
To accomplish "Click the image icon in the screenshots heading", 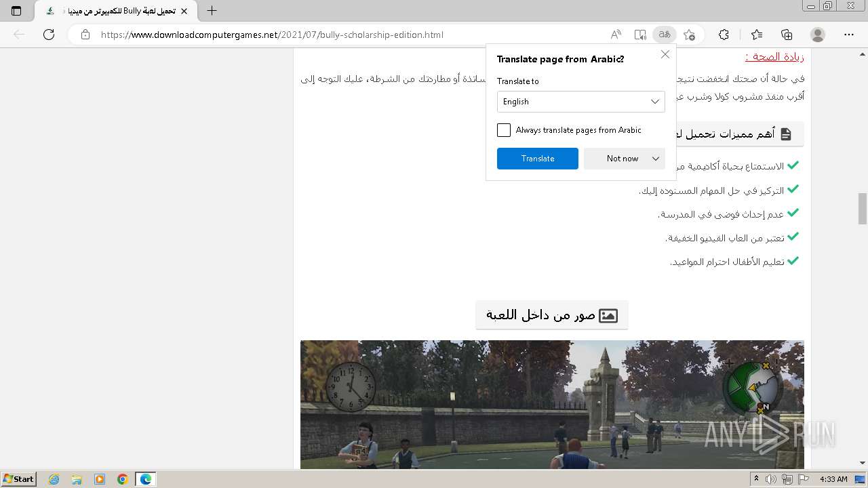I will click(608, 315).
